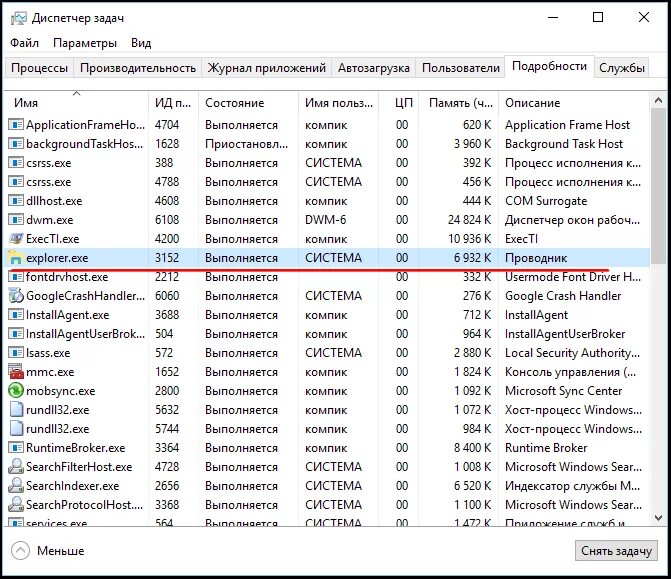The width and height of the screenshot is (671, 579).
Task: Click the Снять задачу button
Action: [x=616, y=551]
